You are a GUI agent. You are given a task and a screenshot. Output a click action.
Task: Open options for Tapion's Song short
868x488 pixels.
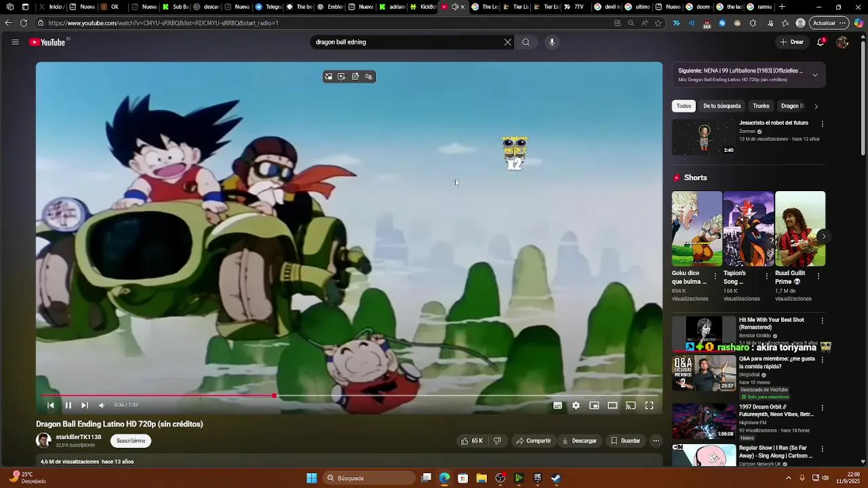767,276
